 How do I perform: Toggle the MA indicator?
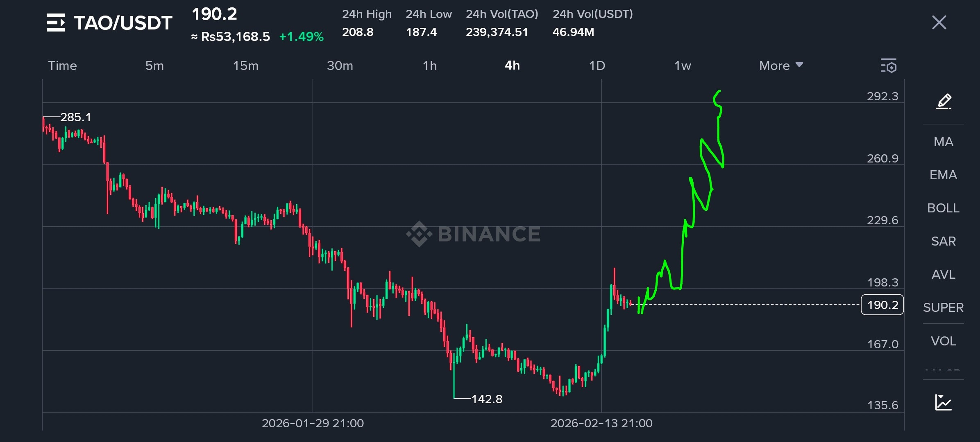(x=943, y=142)
